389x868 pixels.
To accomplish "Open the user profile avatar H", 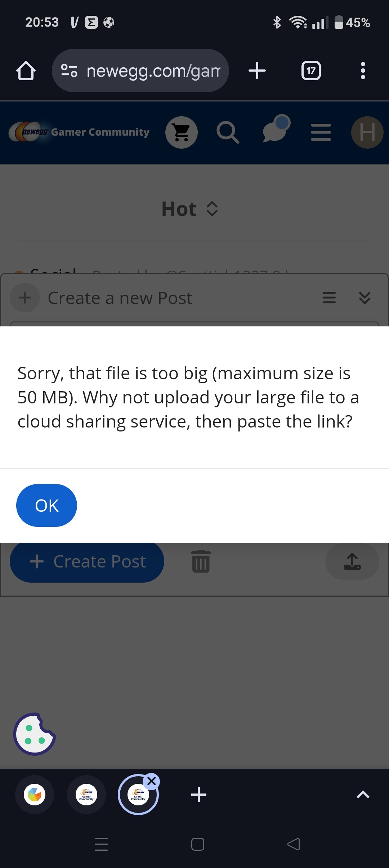I will 367,132.
